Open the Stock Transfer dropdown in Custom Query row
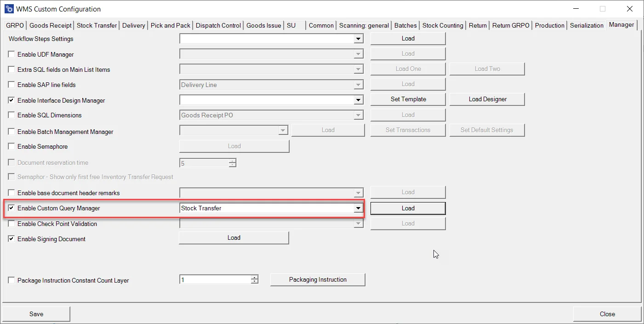Image resolution: width=644 pixels, height=324 pixels. (x=358, y=208)
